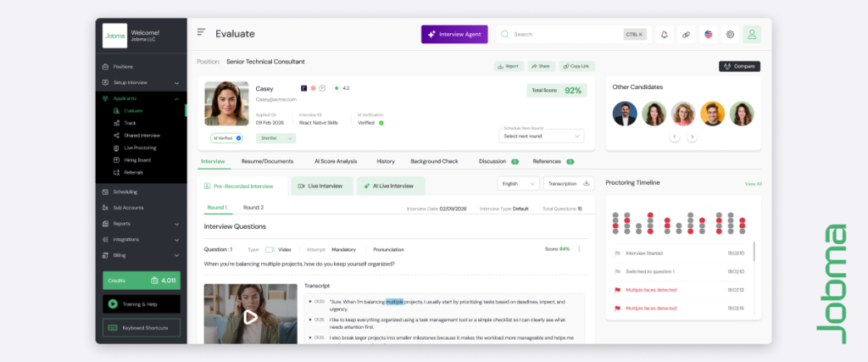Click the gray flag next to Interview Started
Image resolution: width=868 pixels, height=362 pixels.
click(x=617, y=253)
